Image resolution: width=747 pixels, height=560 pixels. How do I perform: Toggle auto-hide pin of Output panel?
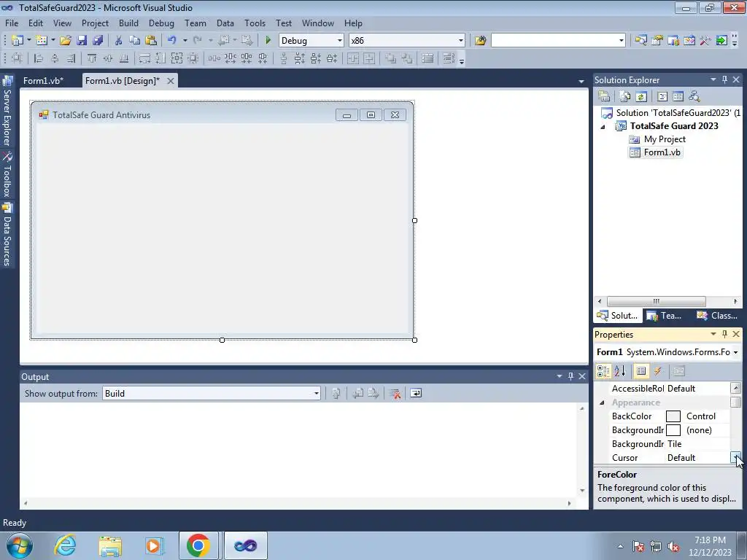point(570,376)
